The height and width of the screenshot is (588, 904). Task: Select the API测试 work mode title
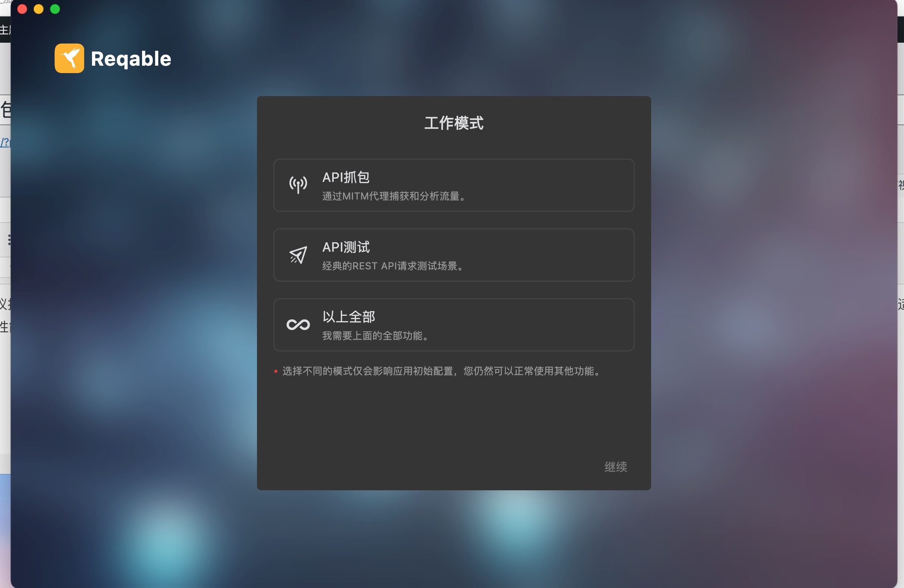click(x=346, y=247)
